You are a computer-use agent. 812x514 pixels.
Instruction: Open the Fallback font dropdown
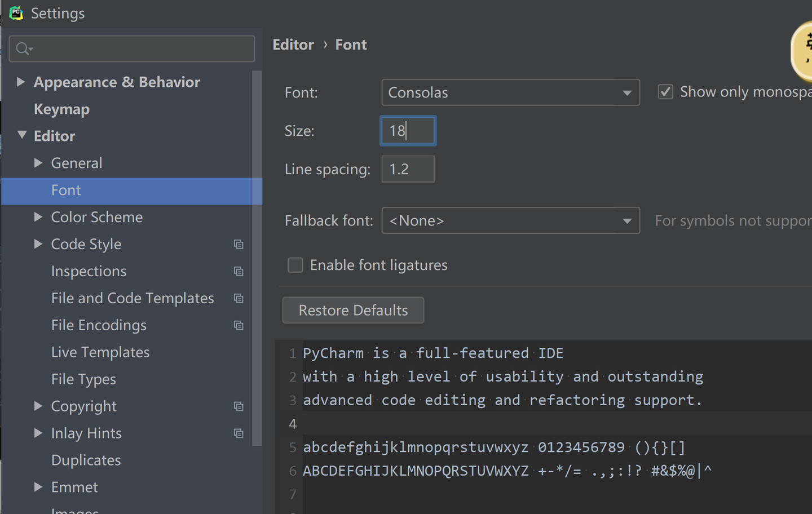(510, 220)
